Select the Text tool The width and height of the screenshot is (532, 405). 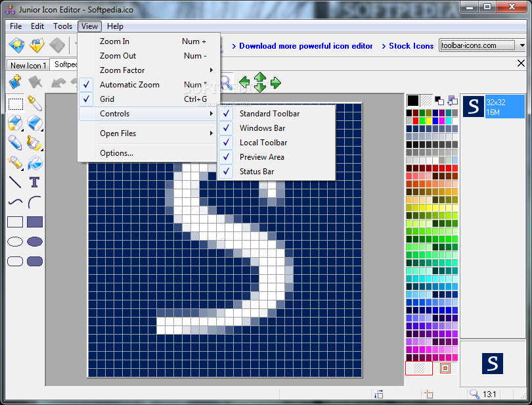[35, 183]
